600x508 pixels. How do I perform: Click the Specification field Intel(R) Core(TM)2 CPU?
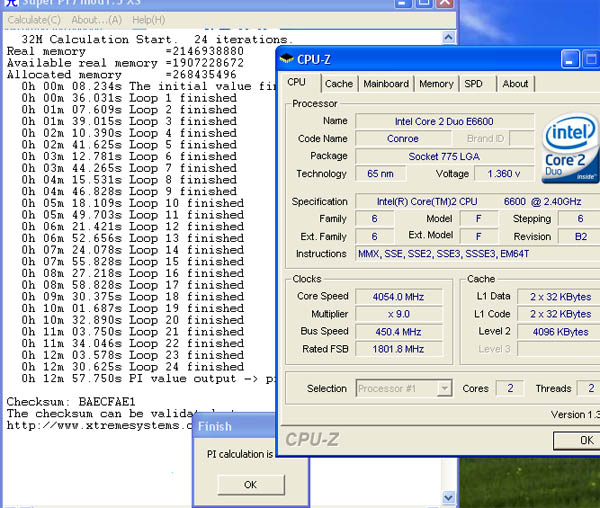pos(478,201)
